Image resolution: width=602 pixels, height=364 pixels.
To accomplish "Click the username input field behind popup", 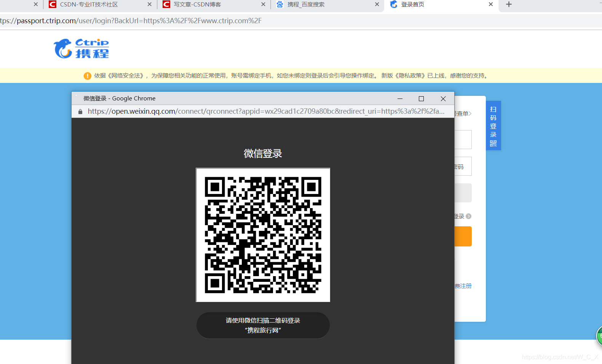I will [463, 140].
